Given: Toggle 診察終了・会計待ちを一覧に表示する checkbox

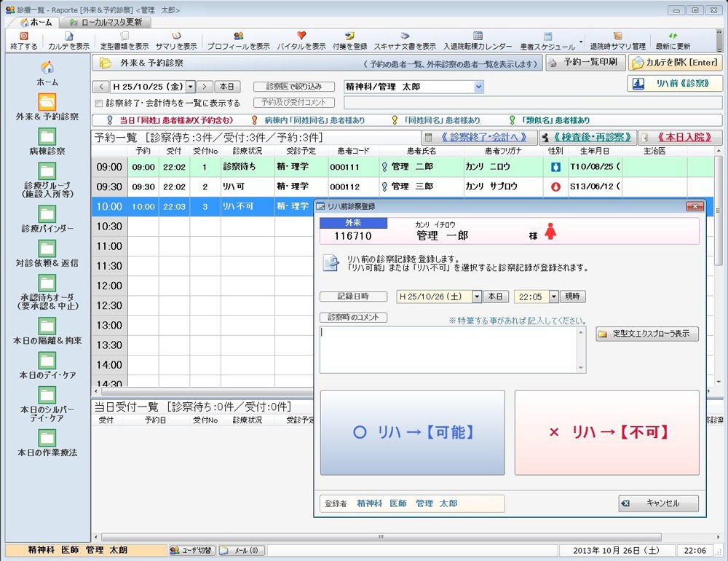Looking at the screenshot, I should click(98, 103).
